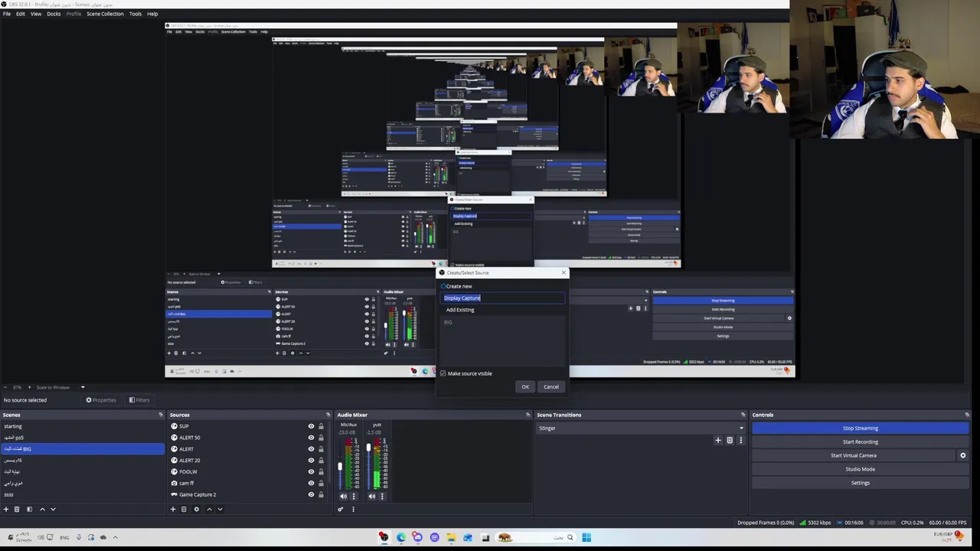
Task: Hide the ALERT 20 source
Action: coord(311,461)
